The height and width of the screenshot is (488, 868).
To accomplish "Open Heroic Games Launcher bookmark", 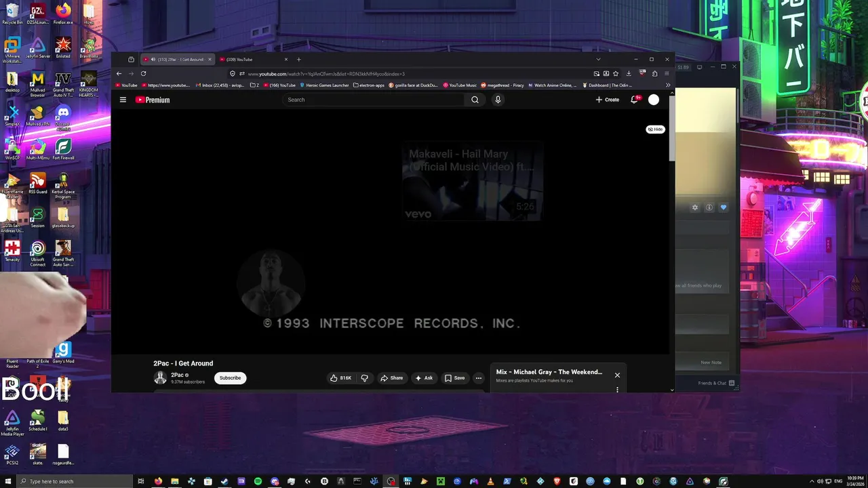I will [324, 85].
